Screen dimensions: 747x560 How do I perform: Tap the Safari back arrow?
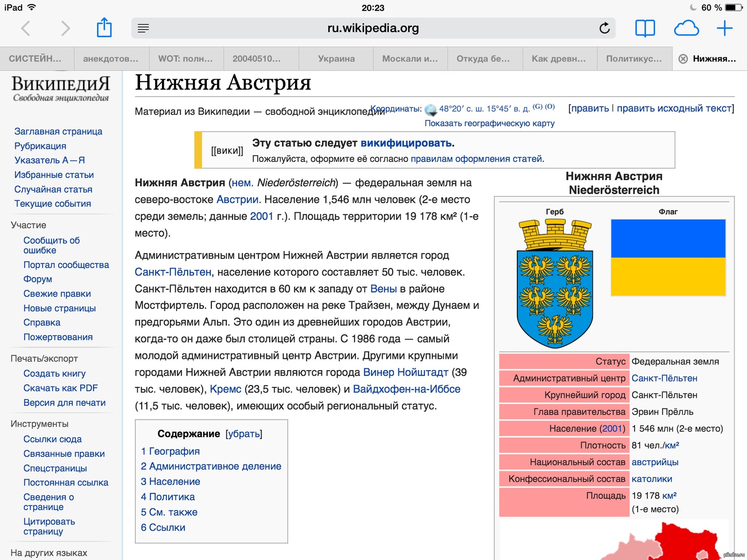26,28
